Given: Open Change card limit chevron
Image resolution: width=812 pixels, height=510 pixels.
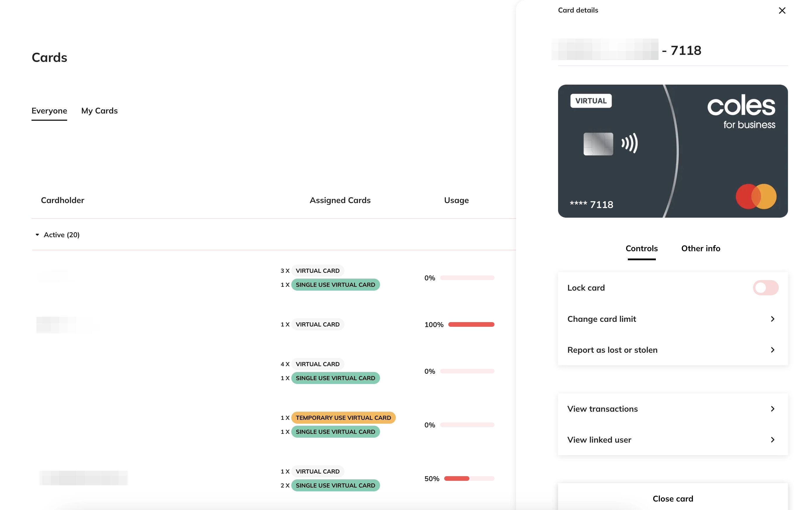Looking at the screenshot, I should coord(773,319).
